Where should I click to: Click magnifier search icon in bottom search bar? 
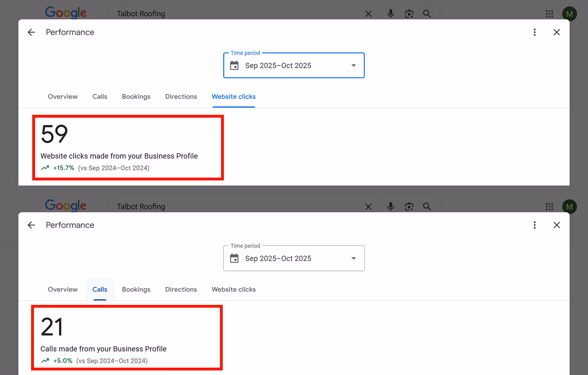(x=427, y=206)
